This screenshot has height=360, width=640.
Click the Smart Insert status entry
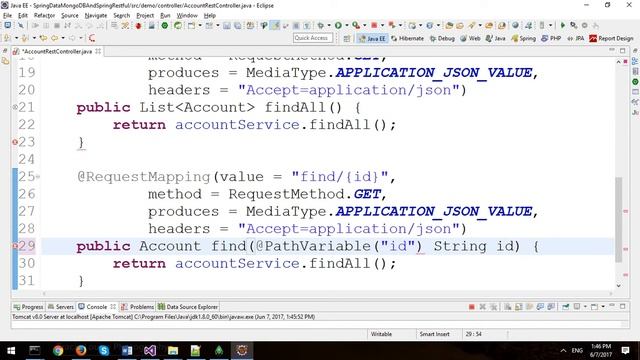pyautogui.click(x=434, y=334)
